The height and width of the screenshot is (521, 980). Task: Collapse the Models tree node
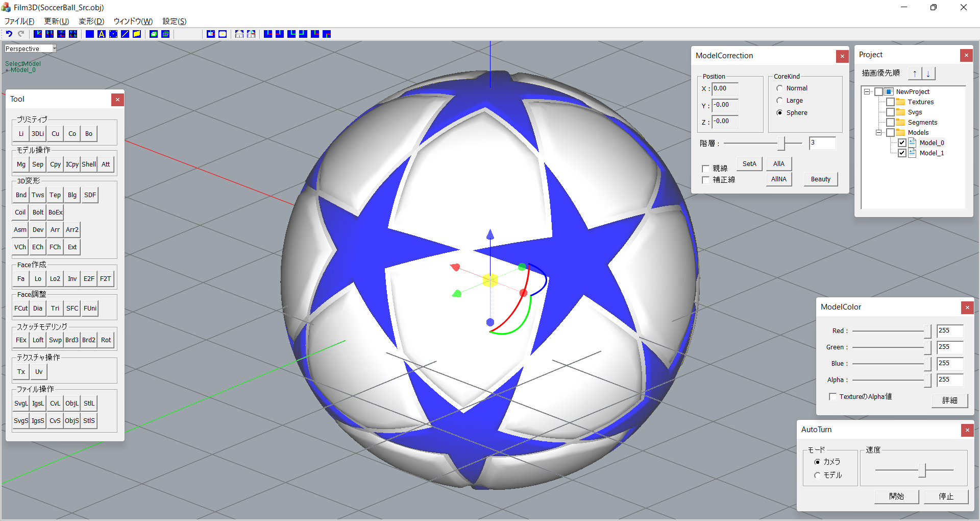click(878, 133)
